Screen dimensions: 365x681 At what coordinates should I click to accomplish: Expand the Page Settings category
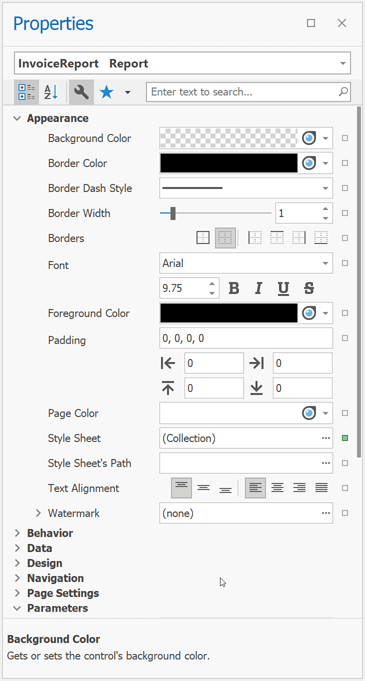point(17,593)
